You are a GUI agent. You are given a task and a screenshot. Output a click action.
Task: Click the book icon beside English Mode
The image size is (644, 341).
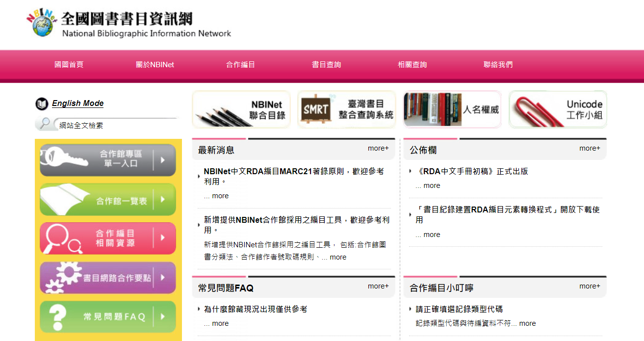(x=42, y=104)
